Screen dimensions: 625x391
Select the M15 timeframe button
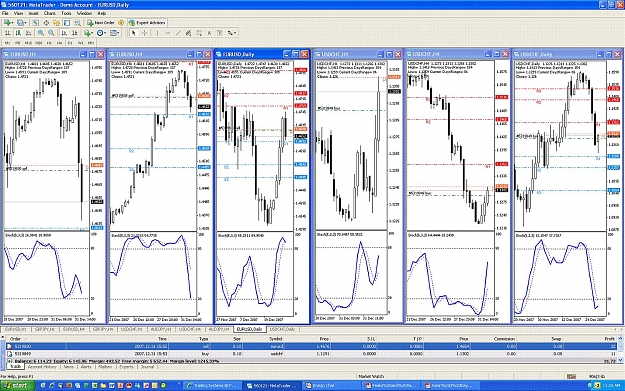coord(28,43)
